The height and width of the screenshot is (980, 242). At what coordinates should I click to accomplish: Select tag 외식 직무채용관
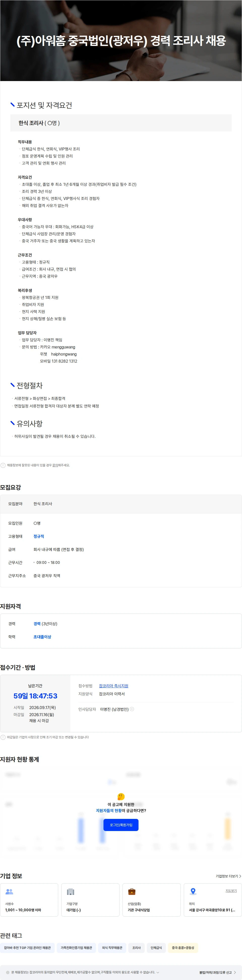[x=112, y=948]
